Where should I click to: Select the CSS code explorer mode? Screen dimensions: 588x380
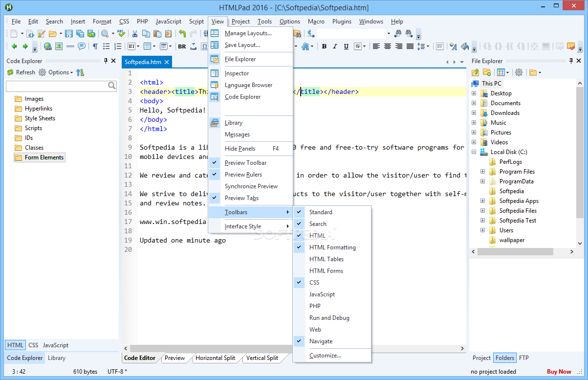click(33, 345)
